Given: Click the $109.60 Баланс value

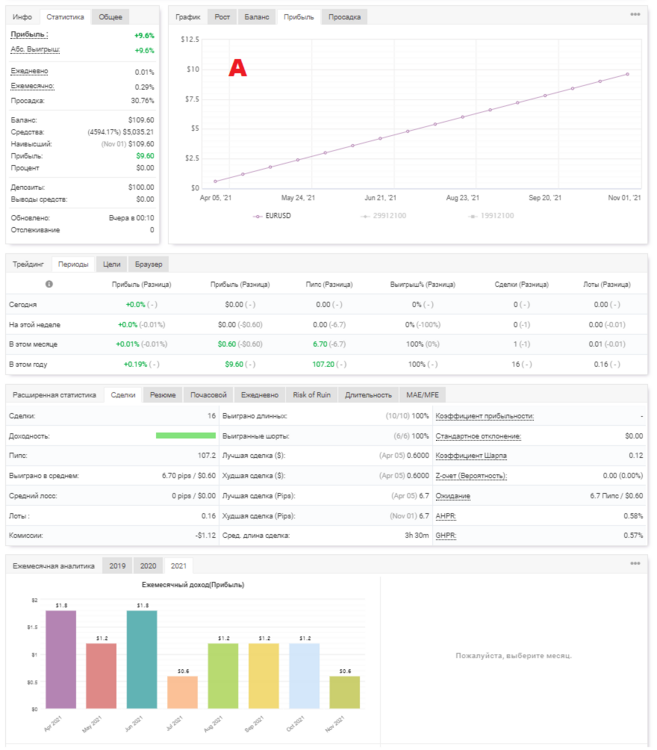Looking at the screenshot, I should [141, 120].
